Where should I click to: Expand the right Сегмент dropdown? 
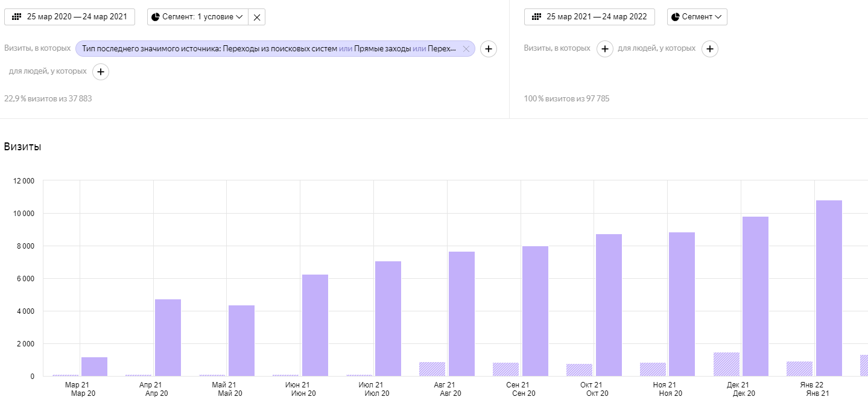pyautogui.click(x=697, y=17)
